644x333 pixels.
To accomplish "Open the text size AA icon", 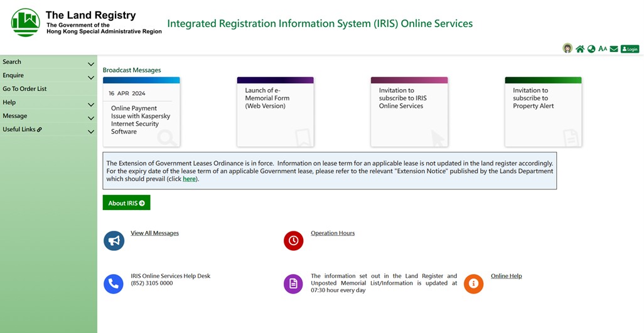I will coord(603,49).
